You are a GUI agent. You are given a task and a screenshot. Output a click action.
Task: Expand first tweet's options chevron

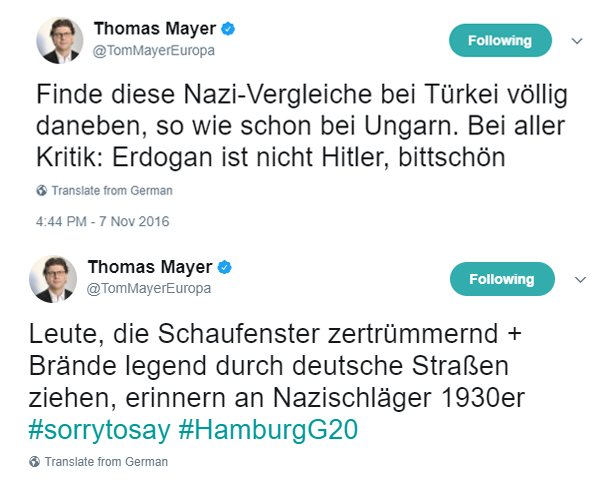(x=576, y=41)
